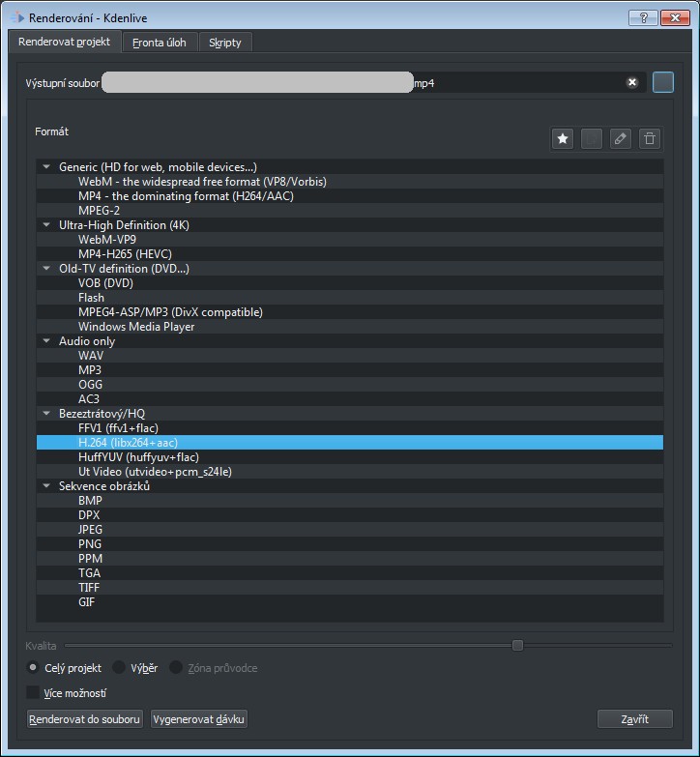Click the star favorite profile icon
The image size is (700, 757).
click(x=563, y=139)
